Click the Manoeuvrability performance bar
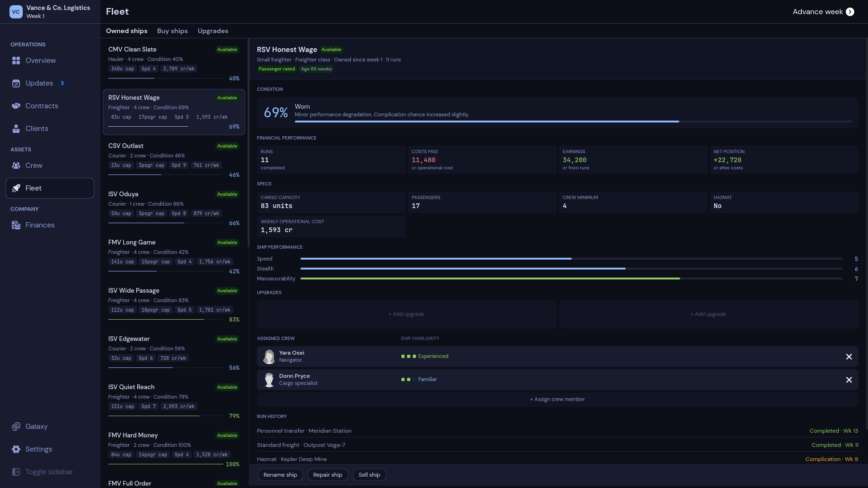This screenshot has width=868, height=488. point(571,279)
